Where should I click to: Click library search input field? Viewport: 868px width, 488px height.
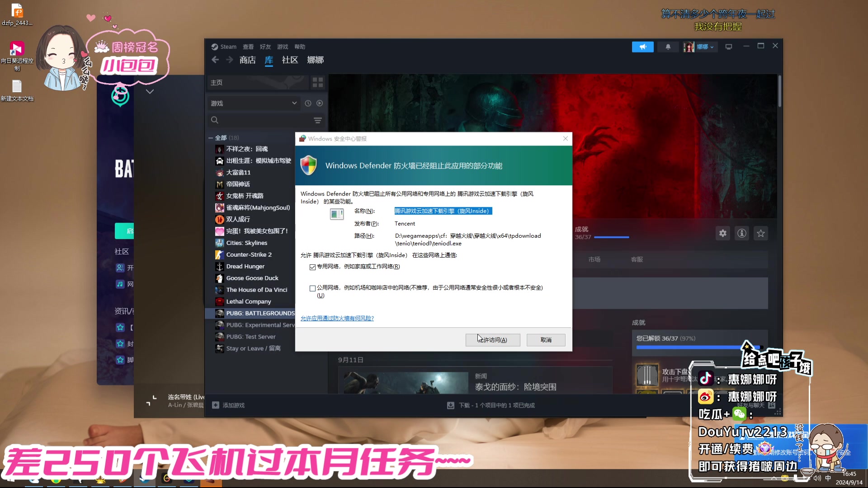(x=266, y=120)
